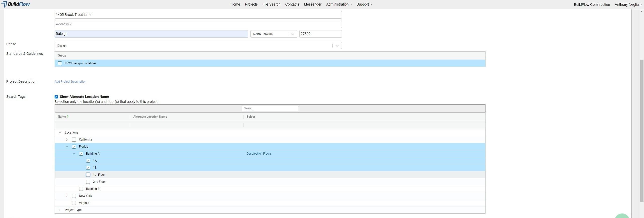
Task: Click the BuildFlow logo
Action: (16, 4)
